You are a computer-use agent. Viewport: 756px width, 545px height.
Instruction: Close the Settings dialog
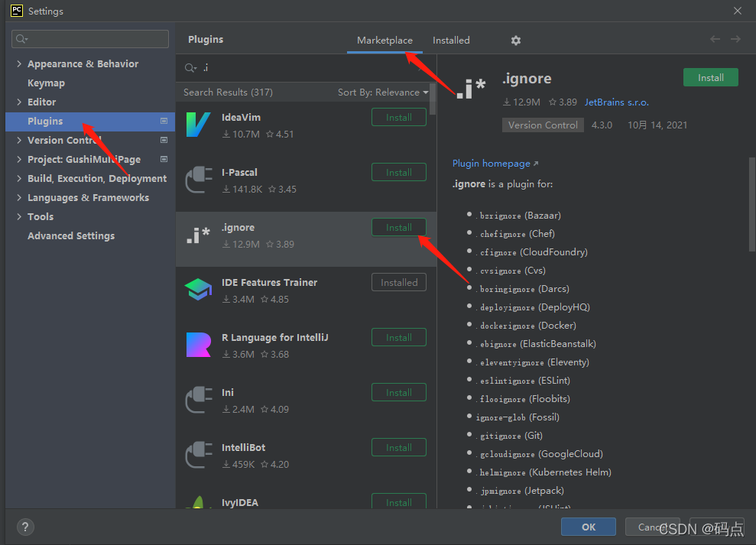click(737, 11)
